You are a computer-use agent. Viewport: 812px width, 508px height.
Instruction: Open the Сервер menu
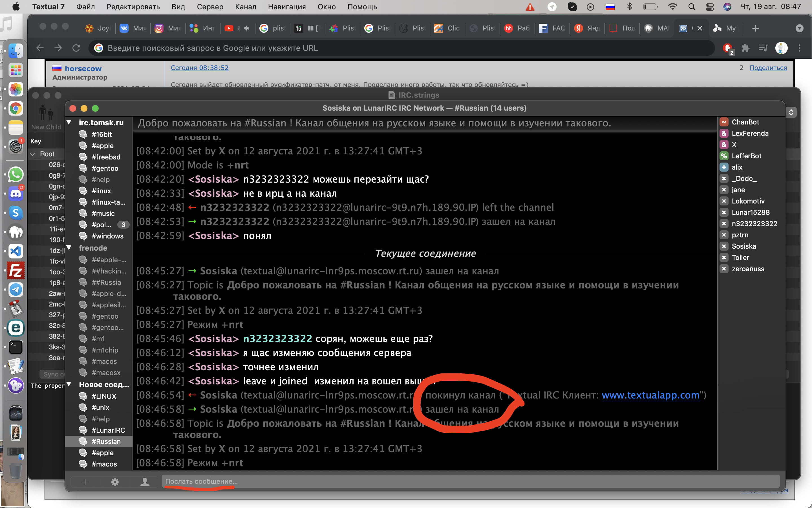[210, 7]
